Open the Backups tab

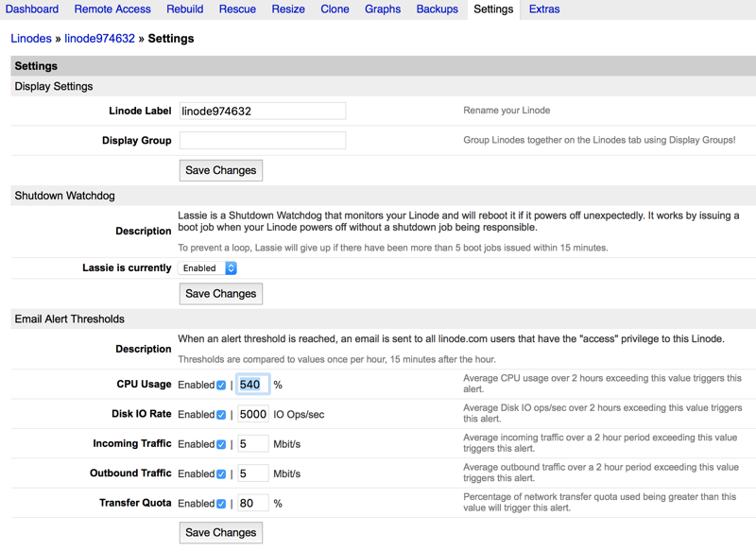[x=437, y=9]
